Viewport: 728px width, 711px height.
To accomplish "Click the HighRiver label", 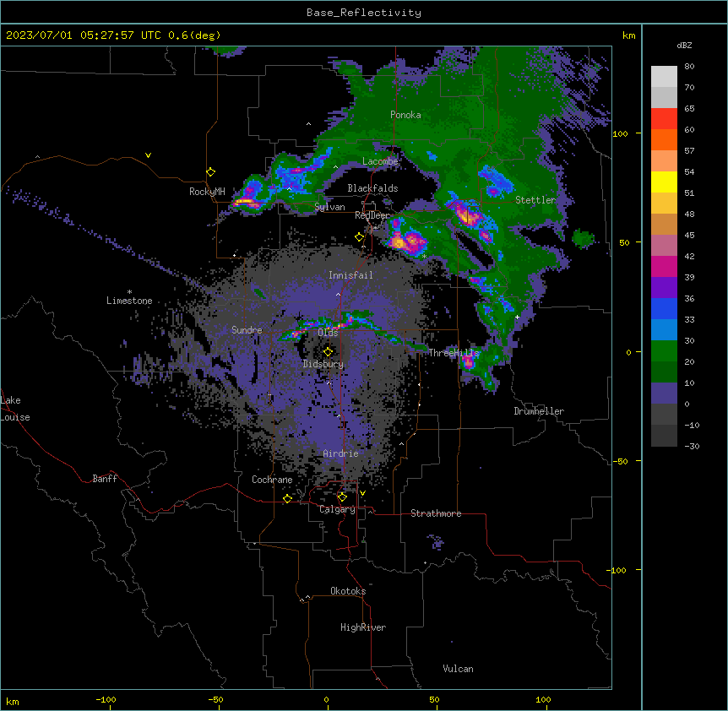I will tap(363, 627).
